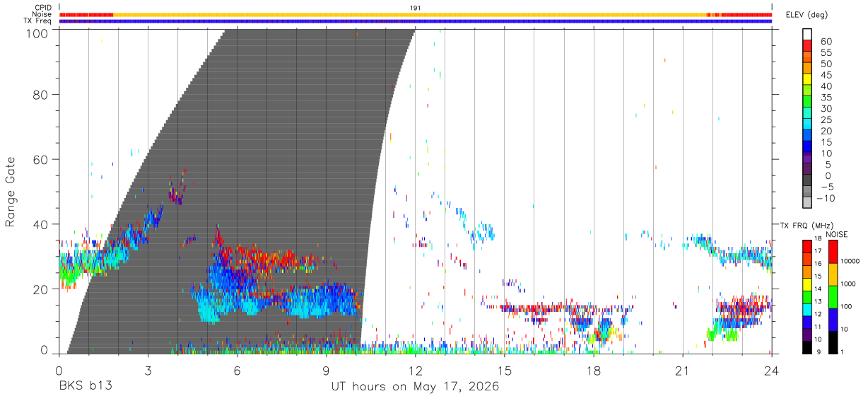This screenshot has height=401, width=868.
Task: Click the blue TX Freq strip above the plot
Action: coord(416,21)
